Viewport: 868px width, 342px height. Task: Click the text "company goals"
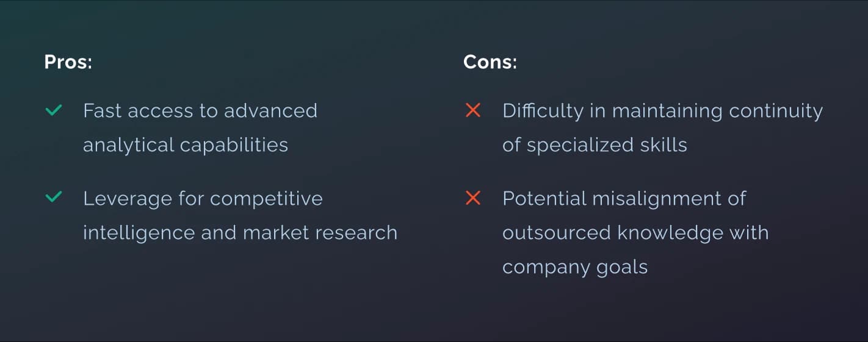click(x=575, y=267)
